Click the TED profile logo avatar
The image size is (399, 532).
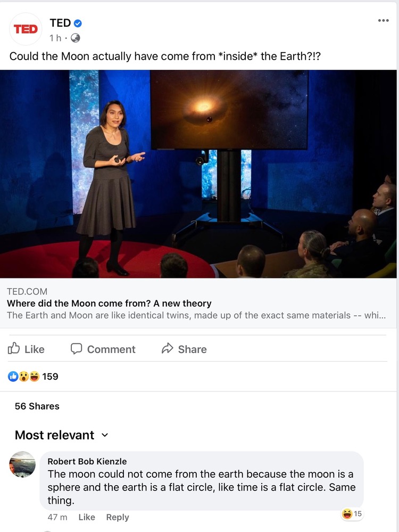click(26, 29)
